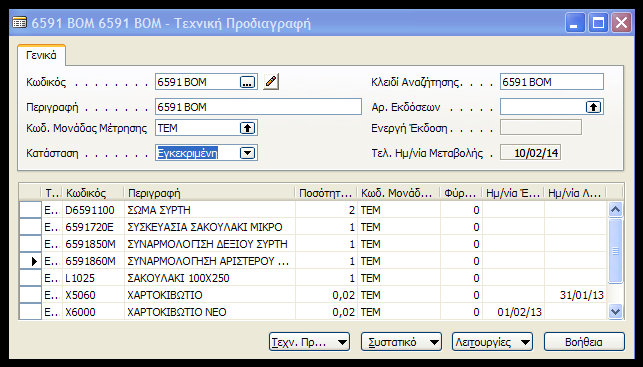Click the table scrollbar down arrow
Viewport: 643px width, 367px height.
point(615,312)
